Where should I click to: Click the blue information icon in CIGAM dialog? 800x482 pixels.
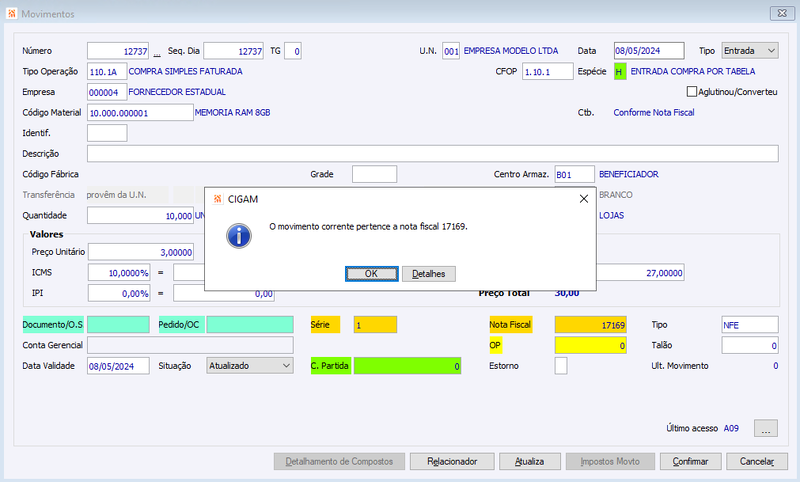coord(239,236)
